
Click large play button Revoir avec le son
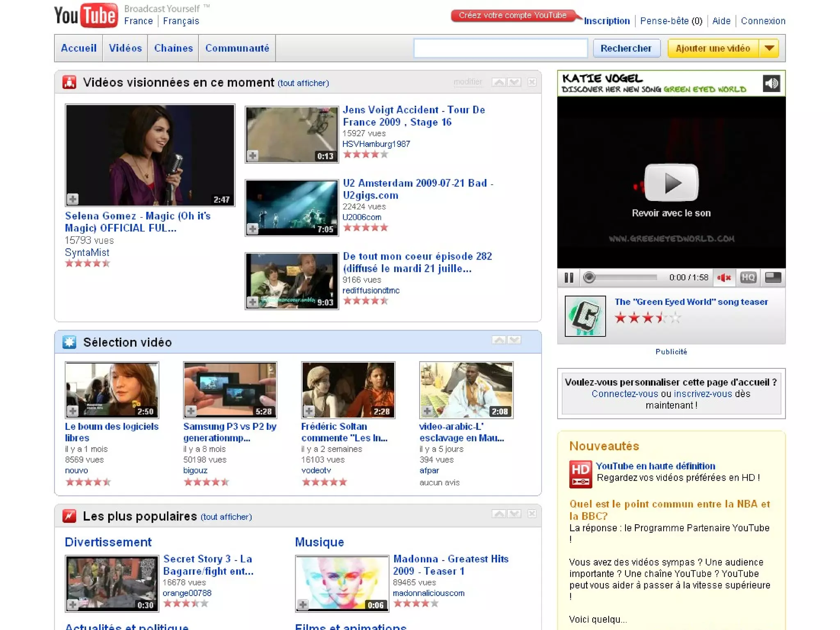coord(671,183)
